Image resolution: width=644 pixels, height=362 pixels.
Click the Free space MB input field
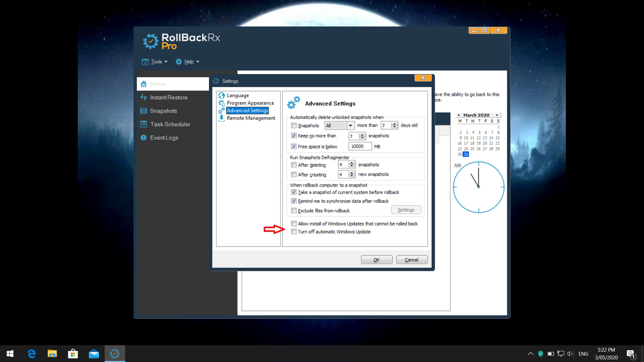(x=360, y=146)
